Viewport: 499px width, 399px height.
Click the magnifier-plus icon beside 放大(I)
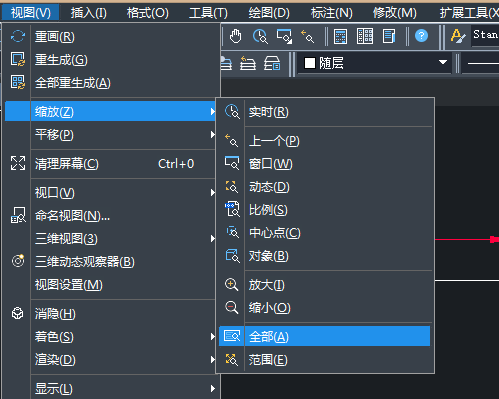[231, 285]
